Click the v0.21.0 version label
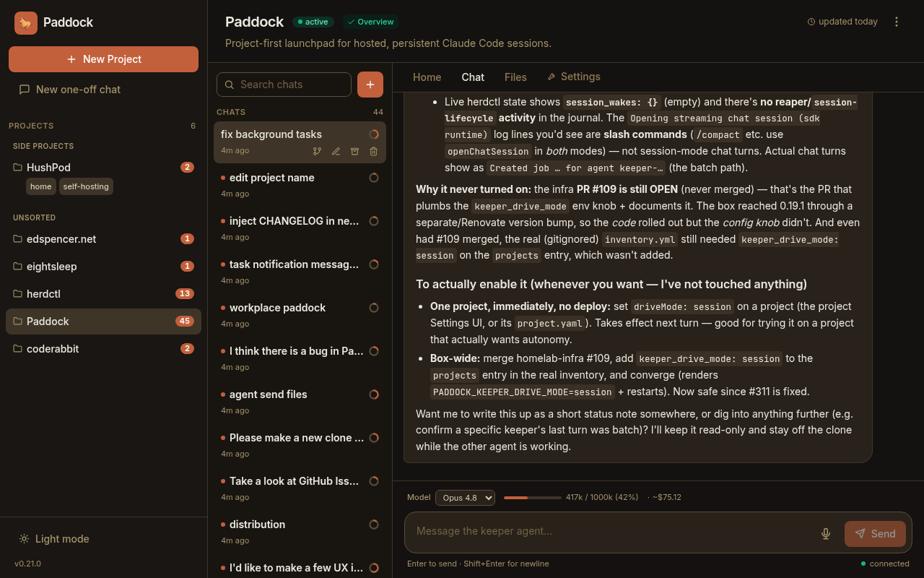 (27, 564)
